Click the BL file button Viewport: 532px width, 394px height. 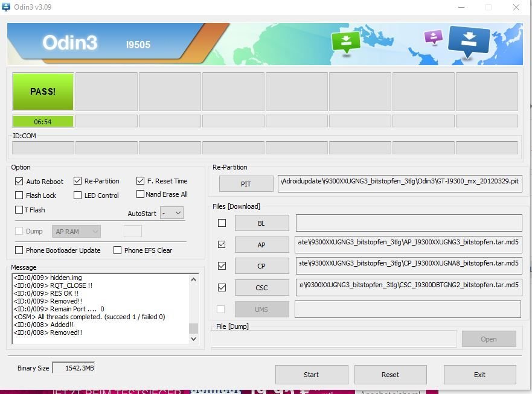click(261, 223)
